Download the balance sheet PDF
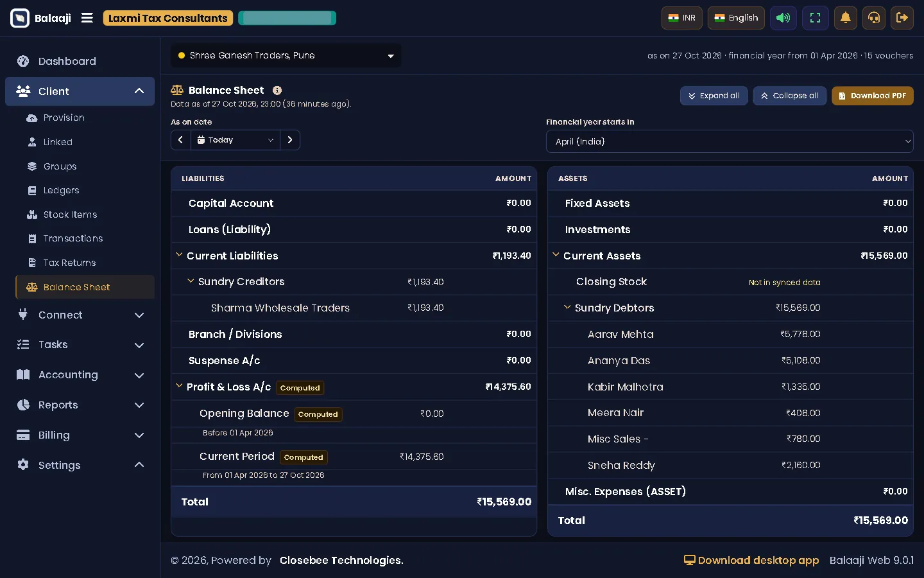This screenshot has height=578, width=924. [873, 96]
